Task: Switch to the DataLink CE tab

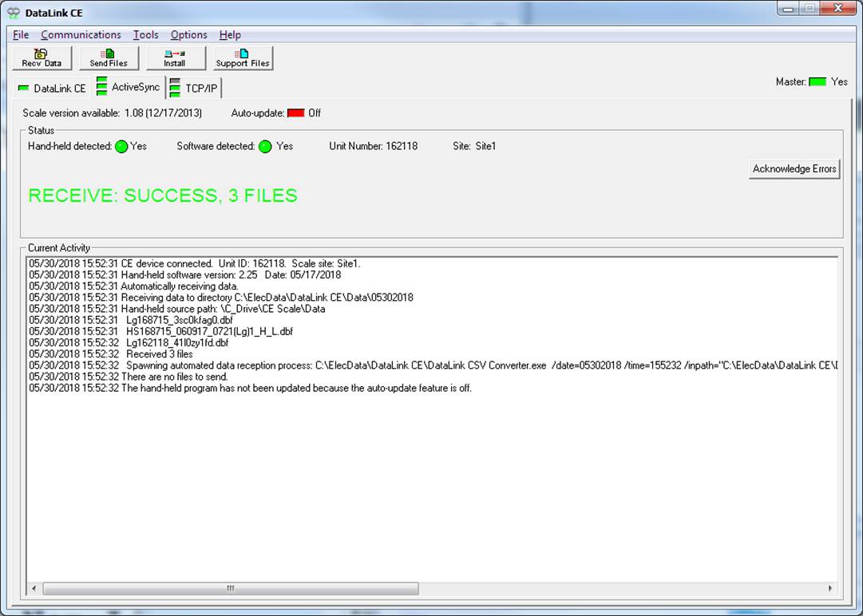Action: coord(52,88)
